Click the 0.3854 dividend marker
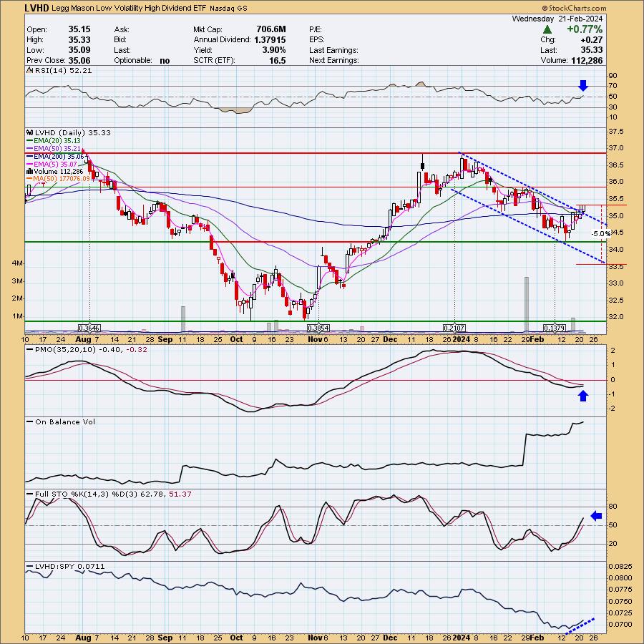The image size is (644, 644). click(318, 328)
